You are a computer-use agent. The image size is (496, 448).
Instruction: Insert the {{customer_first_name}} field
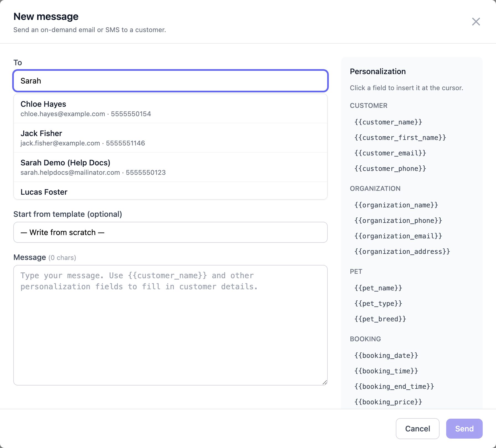400,137
